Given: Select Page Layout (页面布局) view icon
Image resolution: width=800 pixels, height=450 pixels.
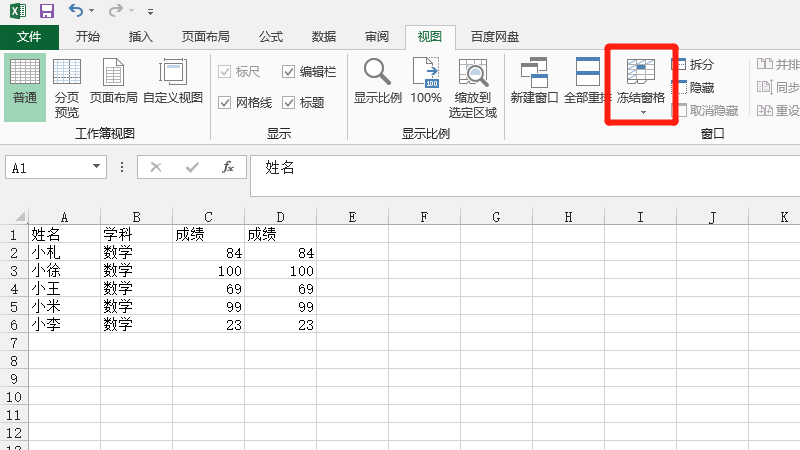Looking at the screenshot, I should coord(113,81).
